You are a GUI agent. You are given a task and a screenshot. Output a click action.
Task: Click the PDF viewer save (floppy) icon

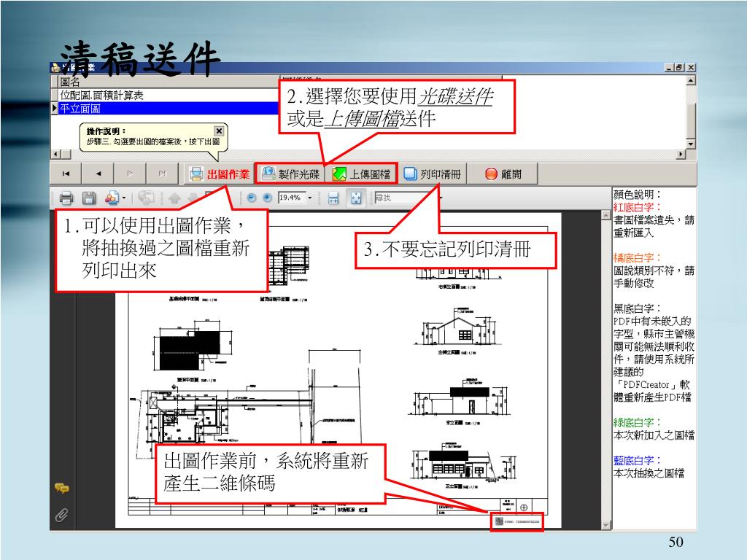pos(89,198)
